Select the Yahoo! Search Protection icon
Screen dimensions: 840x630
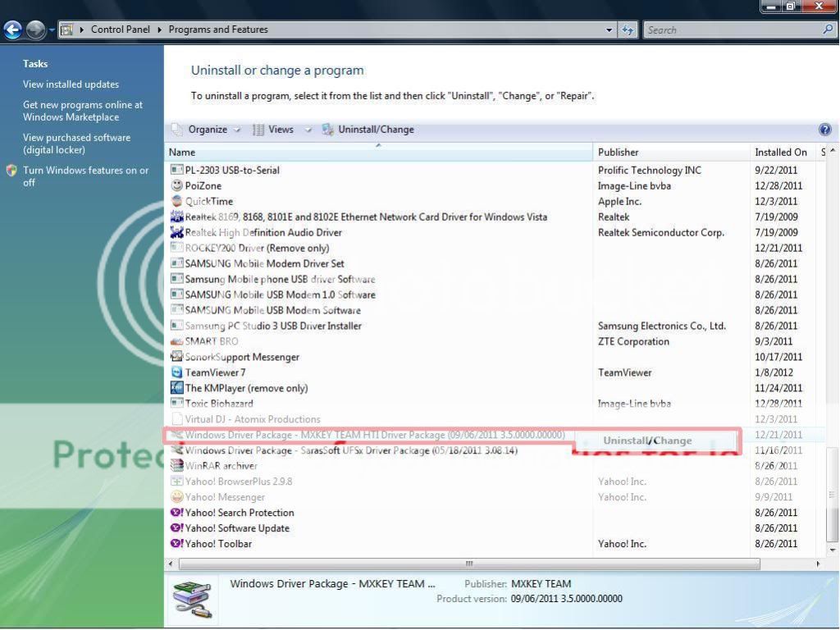point(176,512)
